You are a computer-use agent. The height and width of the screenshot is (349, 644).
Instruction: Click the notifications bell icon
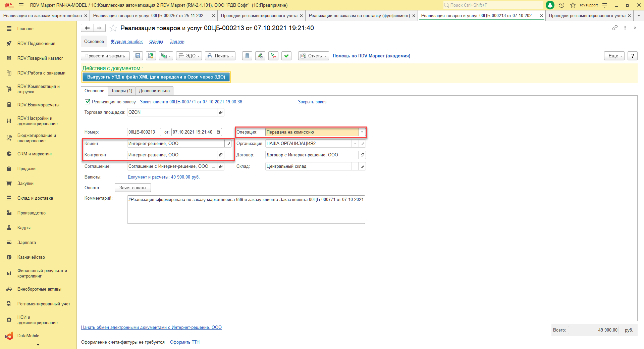(x=550, y=5)
